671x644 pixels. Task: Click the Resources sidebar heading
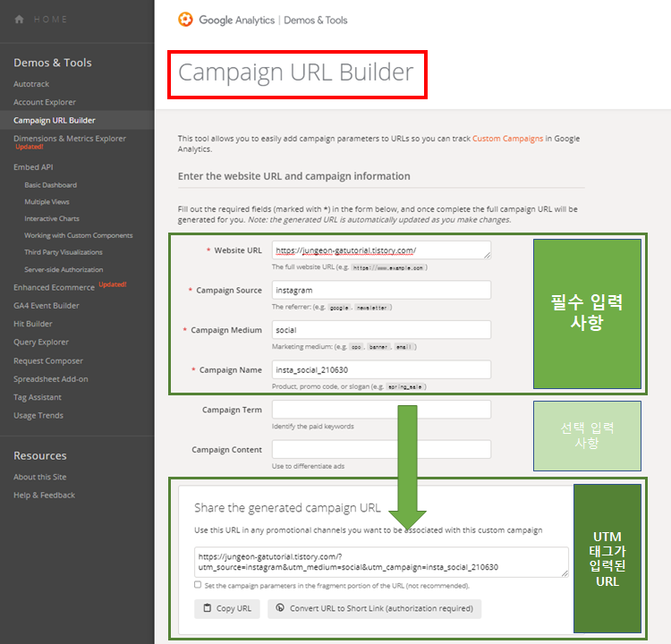tap(39, 456)
